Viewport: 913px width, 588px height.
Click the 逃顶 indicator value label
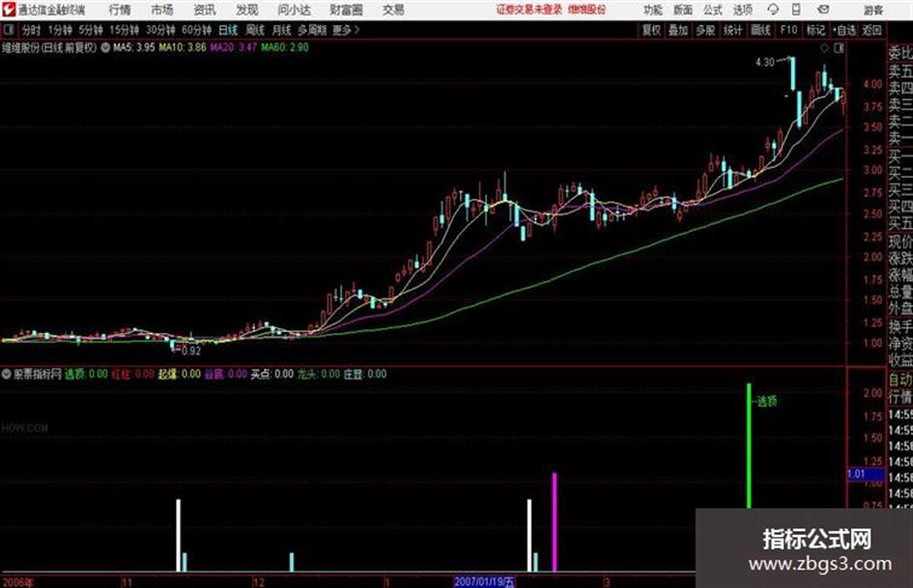(x=86, y=375)
